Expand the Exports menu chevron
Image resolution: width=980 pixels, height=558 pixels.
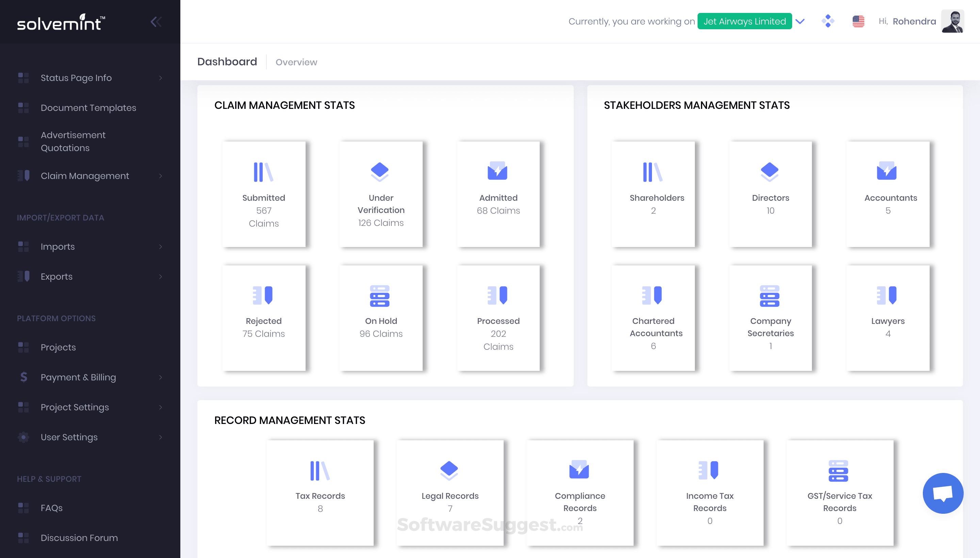coord(160,276)
